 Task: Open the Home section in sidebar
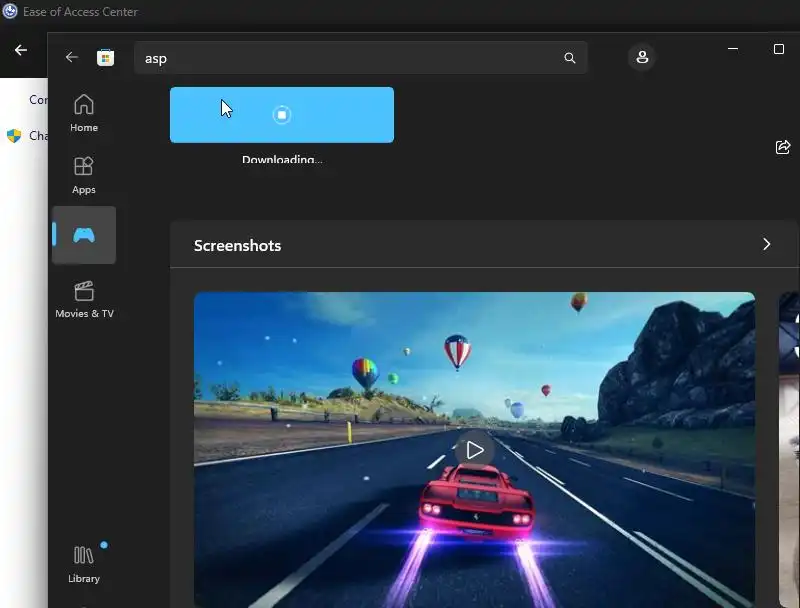[x=84, y=113]
